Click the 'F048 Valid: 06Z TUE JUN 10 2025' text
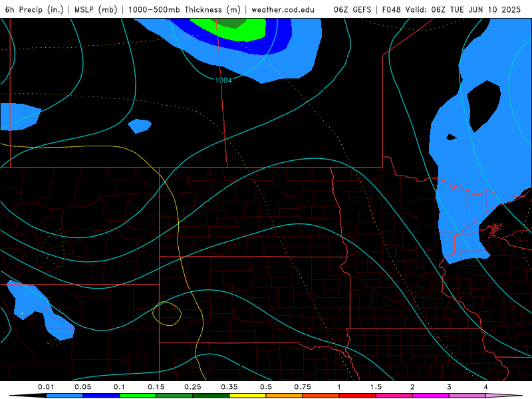 452,9
